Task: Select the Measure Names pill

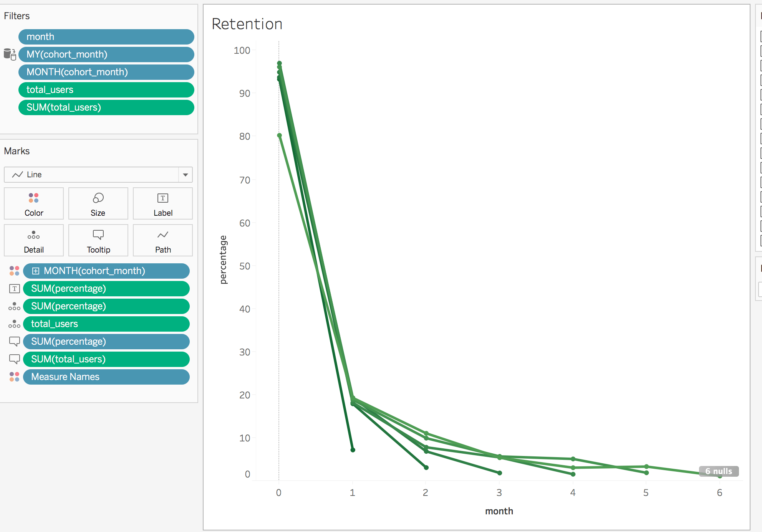Action: [x=106, y=377]
